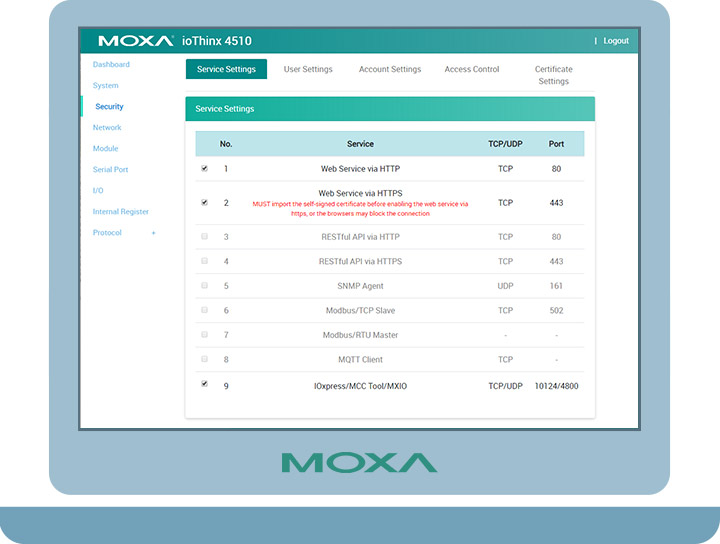Click the 'Modbus/TCP Slave' service name
This screenshot has height=544, width=720.
360,310
